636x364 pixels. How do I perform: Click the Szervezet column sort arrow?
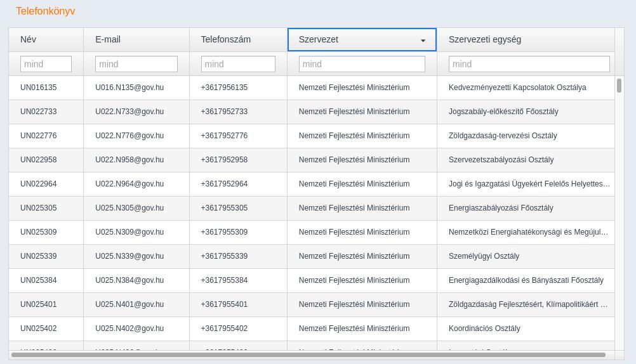[423, 40]
